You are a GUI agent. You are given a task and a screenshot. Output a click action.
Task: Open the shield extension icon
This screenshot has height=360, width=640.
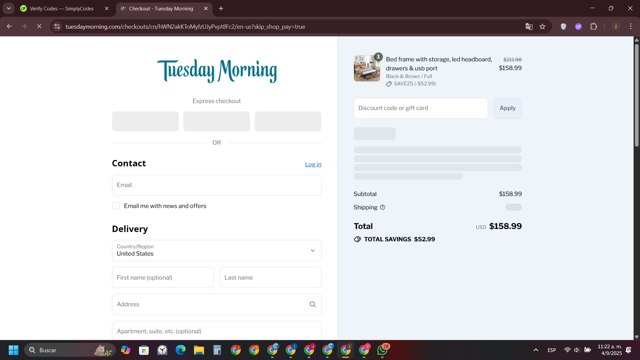(563, 27)
